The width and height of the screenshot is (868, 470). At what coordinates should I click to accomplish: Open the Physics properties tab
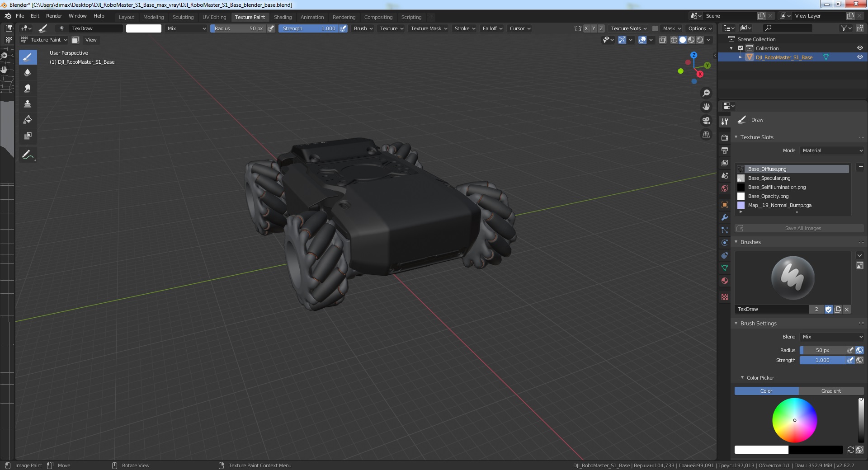(725, 243)
